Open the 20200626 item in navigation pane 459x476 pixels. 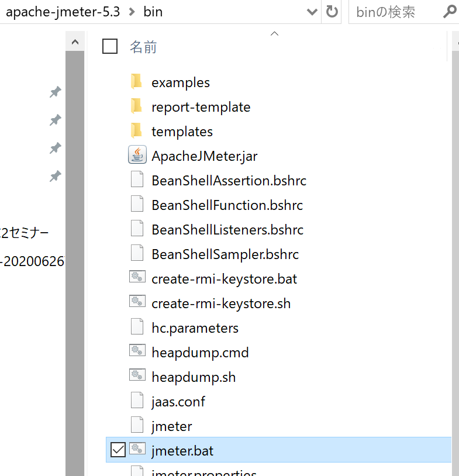pyautogui.click(x=32, y=261)
